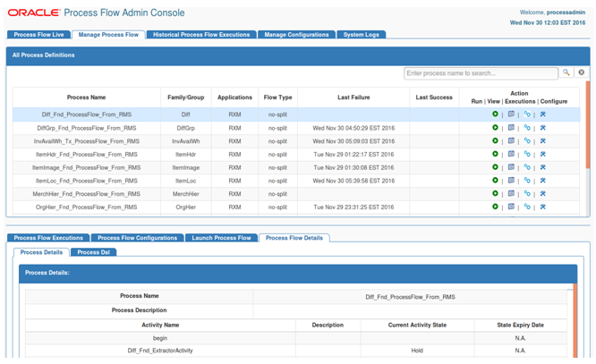The height and width of the screenshot is (364, 596).
Task: Open executions for MerchHier_Fnd_ProcessFlow_From_RMS
Action: (527, 193)
